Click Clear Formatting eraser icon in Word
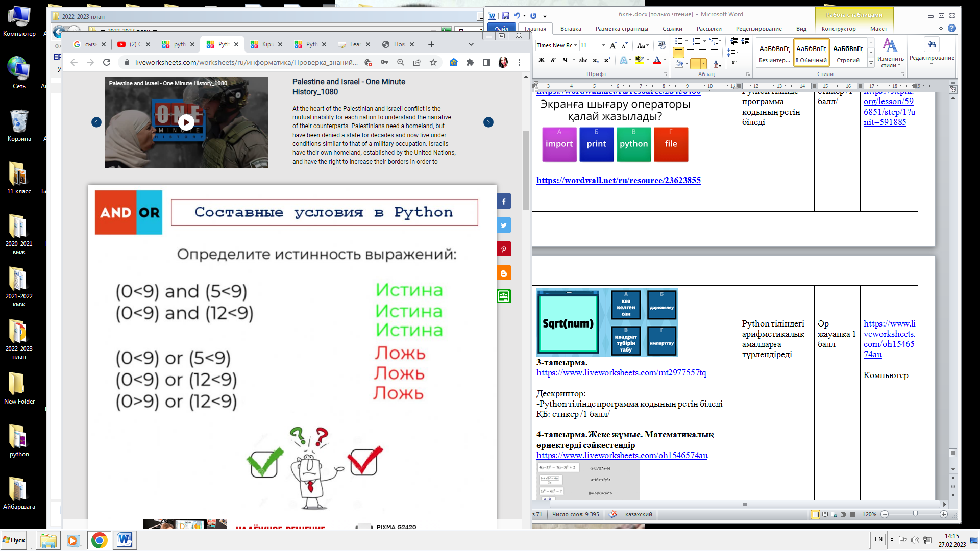 (662, 45)
